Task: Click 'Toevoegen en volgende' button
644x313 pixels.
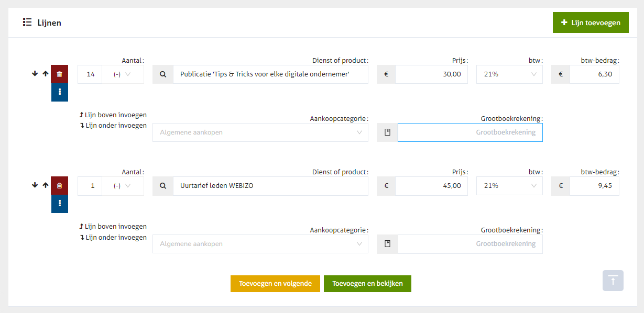Action: [275, 284]
